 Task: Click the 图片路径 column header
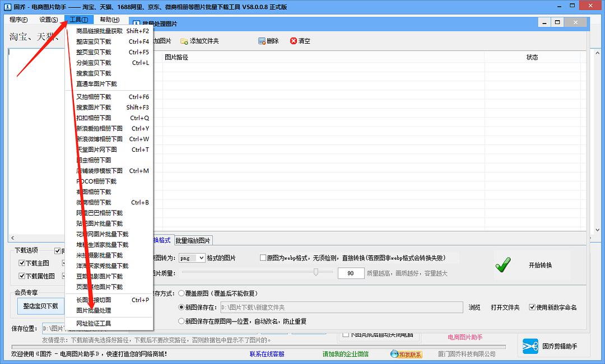[323, 57]
